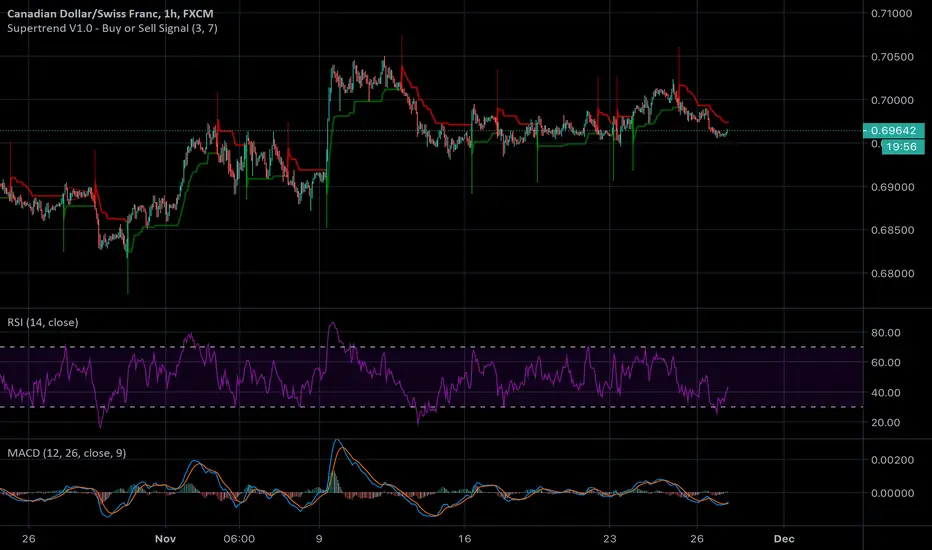Click the 0.68000 price axis label

coord(892,274)
